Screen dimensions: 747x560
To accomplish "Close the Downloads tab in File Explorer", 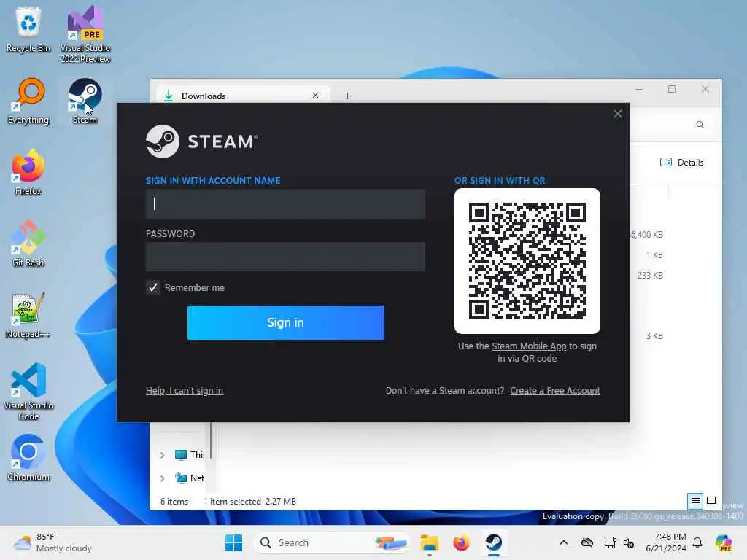I will 315,96.
